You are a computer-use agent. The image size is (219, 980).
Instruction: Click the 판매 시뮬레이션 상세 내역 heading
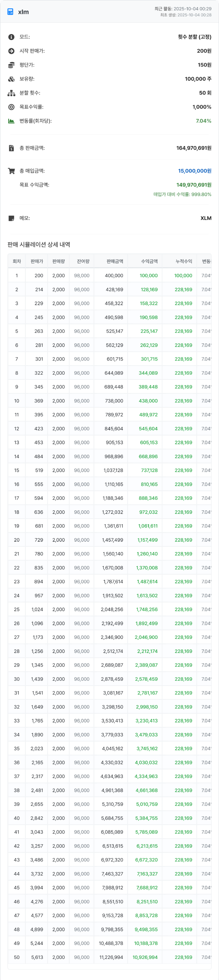coord(39,245)
